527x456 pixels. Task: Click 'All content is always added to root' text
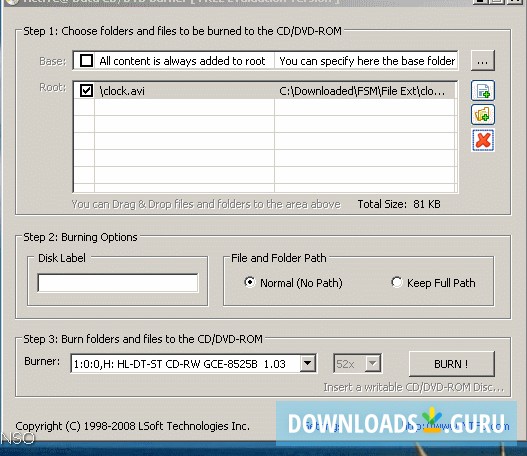pyautogui.click(x=182, y=61)
